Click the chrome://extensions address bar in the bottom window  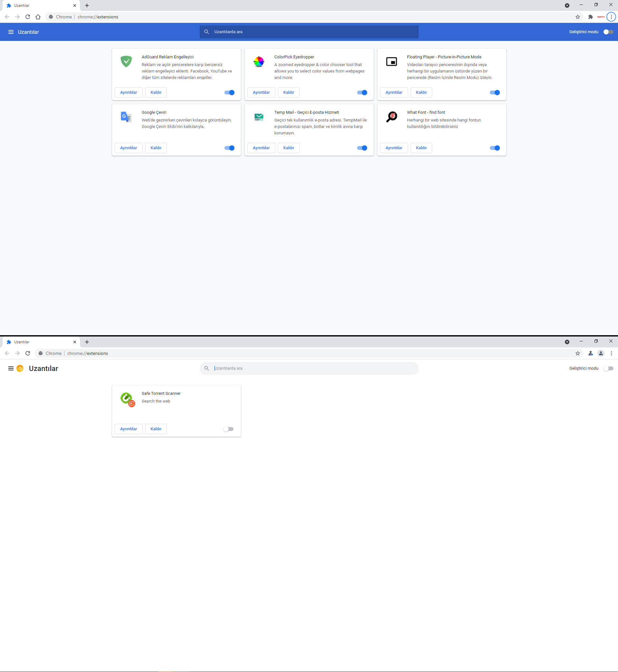[309, 353]
